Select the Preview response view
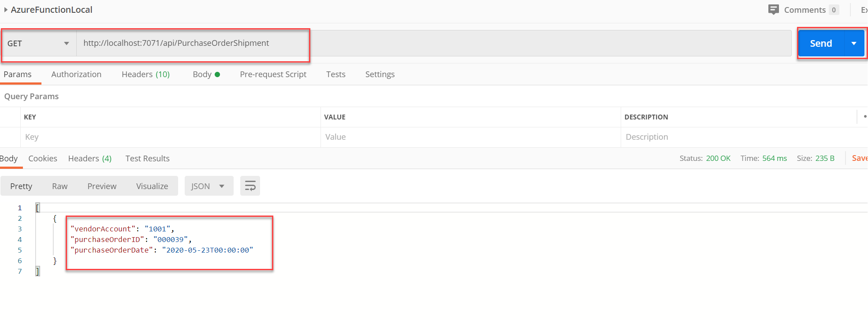 coord(102,186)
